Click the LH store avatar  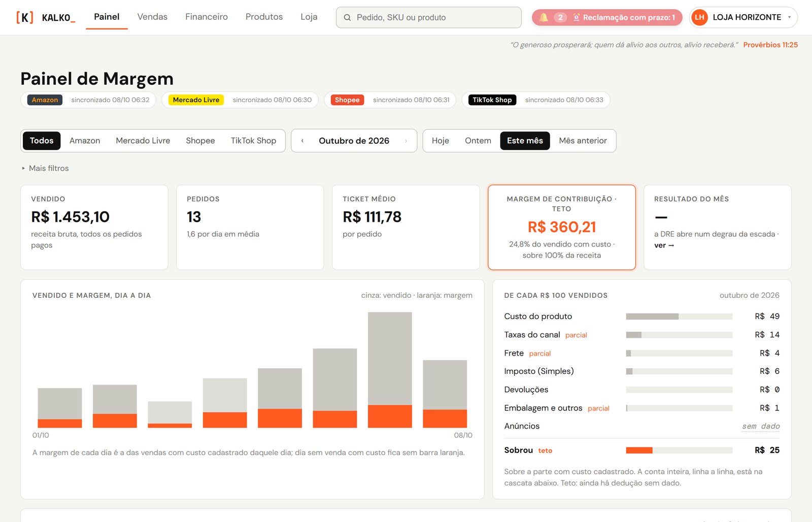(699, 17)
